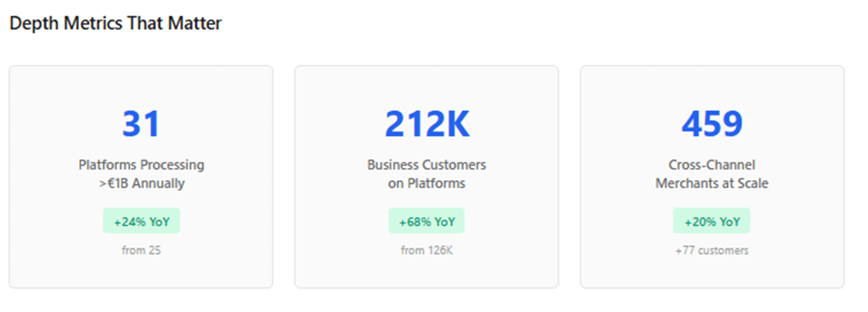Click the 'from 126K' footnote
The image size is (868, 312).
click(427, 251)
